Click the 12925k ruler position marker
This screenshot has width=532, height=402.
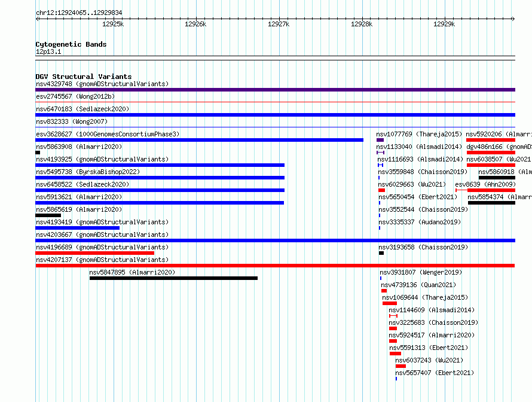[x=113, y=24]
